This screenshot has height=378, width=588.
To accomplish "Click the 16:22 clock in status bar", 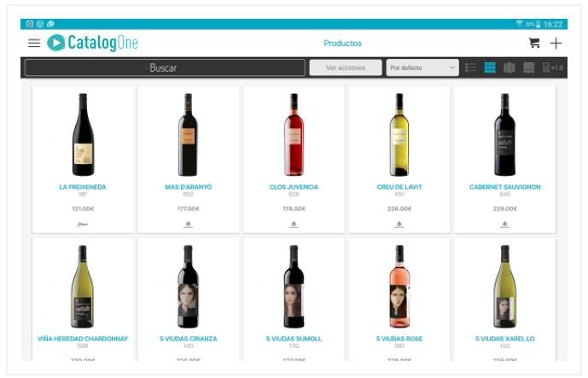I will [553, 24].
